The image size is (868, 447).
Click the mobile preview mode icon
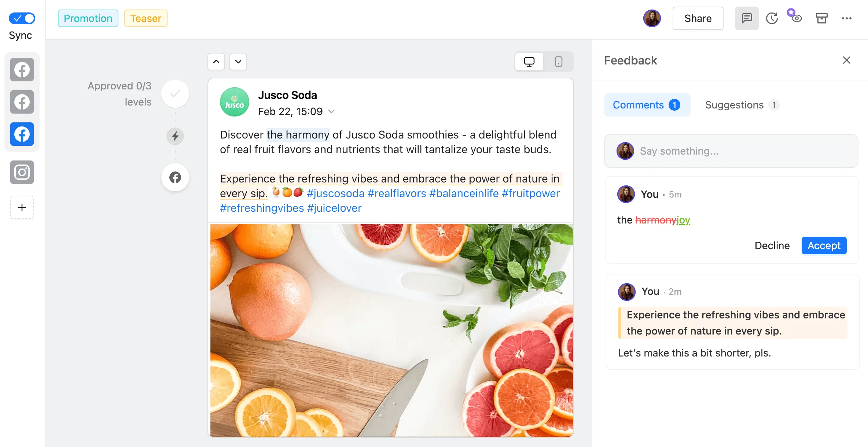click(x=559, y=61)
